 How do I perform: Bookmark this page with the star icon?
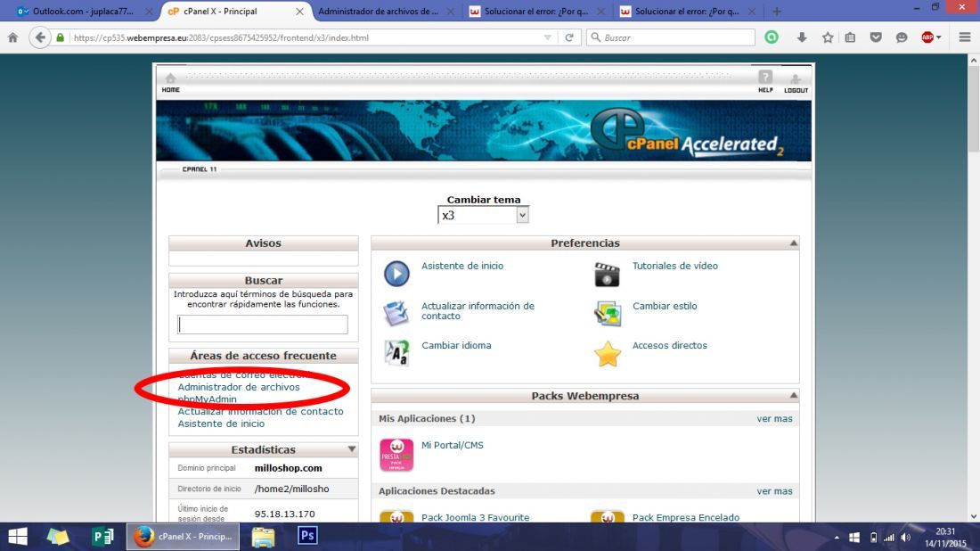coord(828,37)
